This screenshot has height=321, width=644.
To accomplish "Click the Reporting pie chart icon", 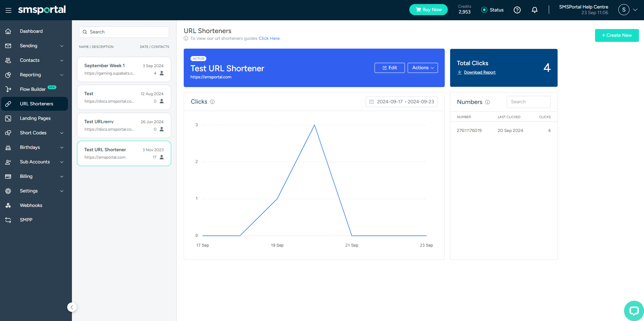I will [8, 75].
